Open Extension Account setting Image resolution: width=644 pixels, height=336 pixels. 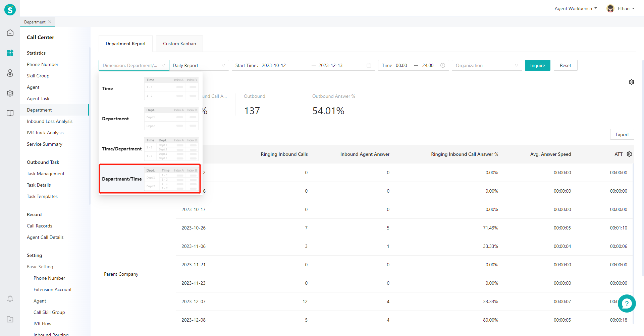point(53,289)
